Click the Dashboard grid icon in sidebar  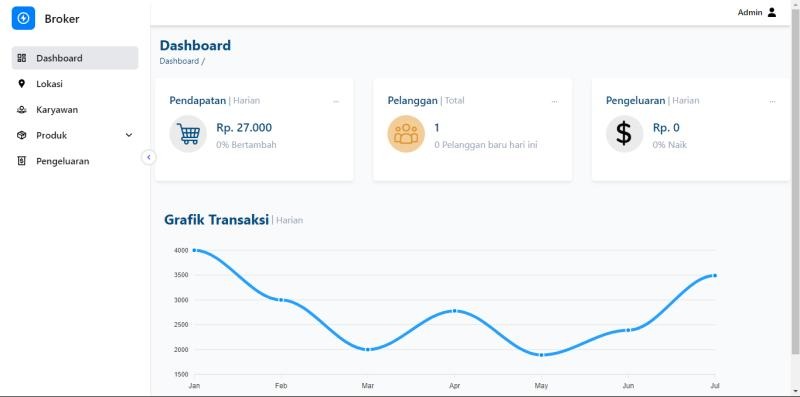pos(21,58)
